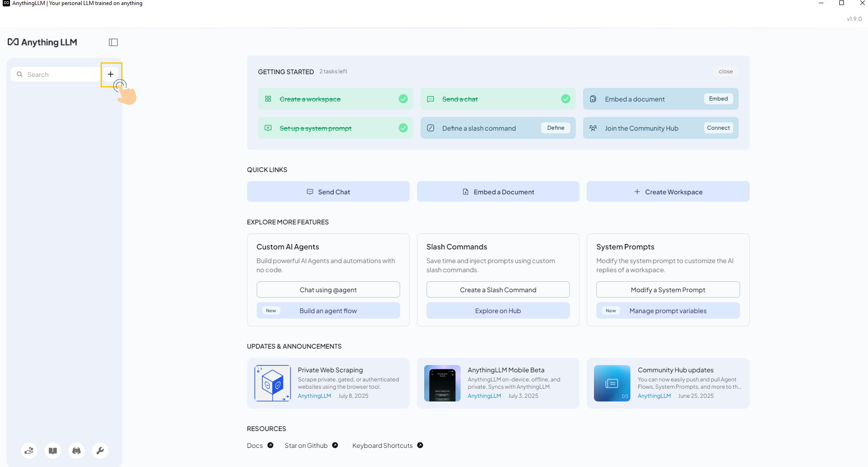
Task: Toggle the sidebar with the panel icon
Action: (x=112, y=42)
